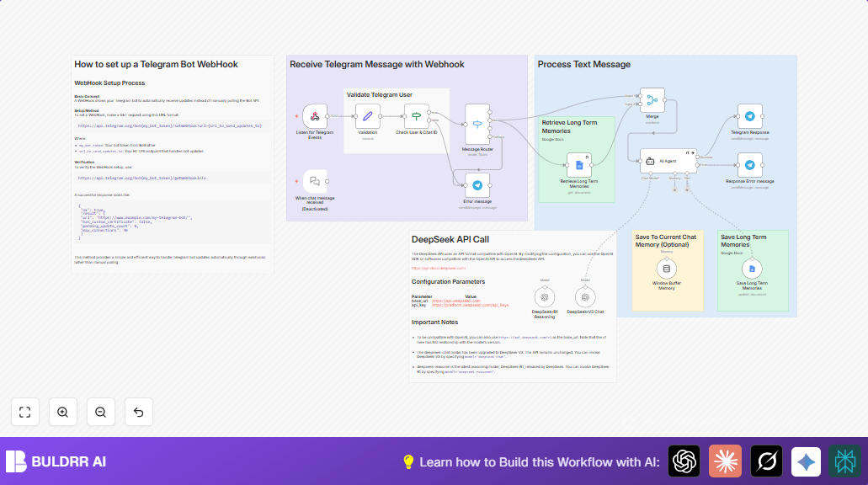The height and width of the screenshot is (485, 868).
Task: Fit the workflow to view
Action: click(25, 412)
